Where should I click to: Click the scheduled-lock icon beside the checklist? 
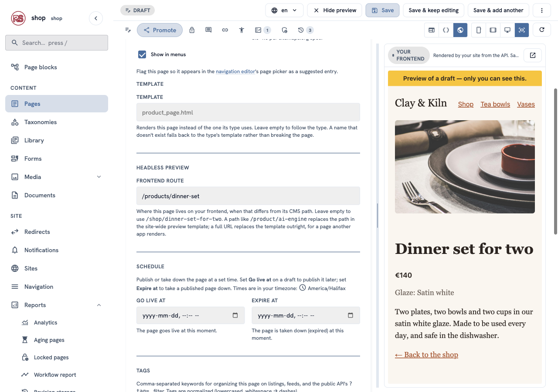pyautogui.click(x=284, y=30)
